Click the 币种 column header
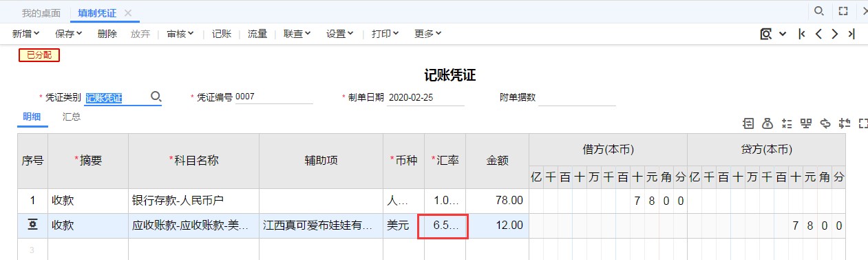Viewport: 868px width, 260px height. pyautogui.click(x=404, y=161)
